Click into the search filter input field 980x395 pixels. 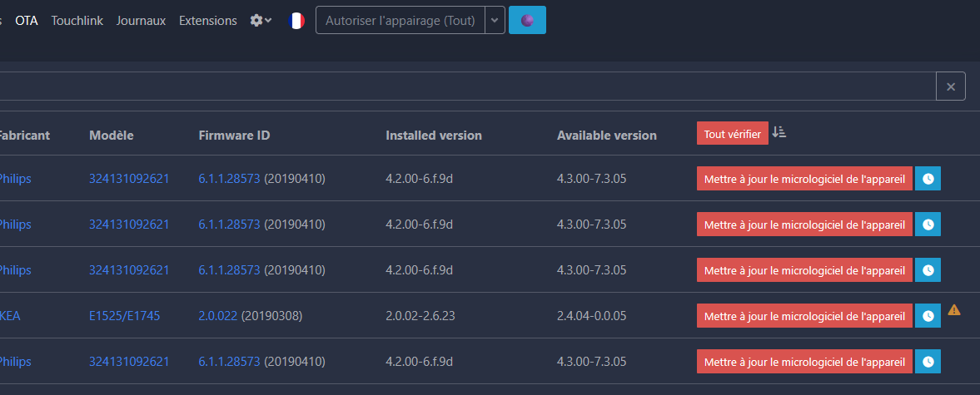coord(465,86)
